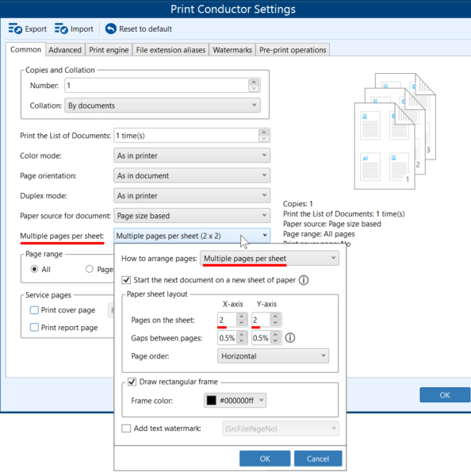The width and height of the screenshot is (471, 476).
Task: Click info icon beside new sheet option
Action: point(304,280)
